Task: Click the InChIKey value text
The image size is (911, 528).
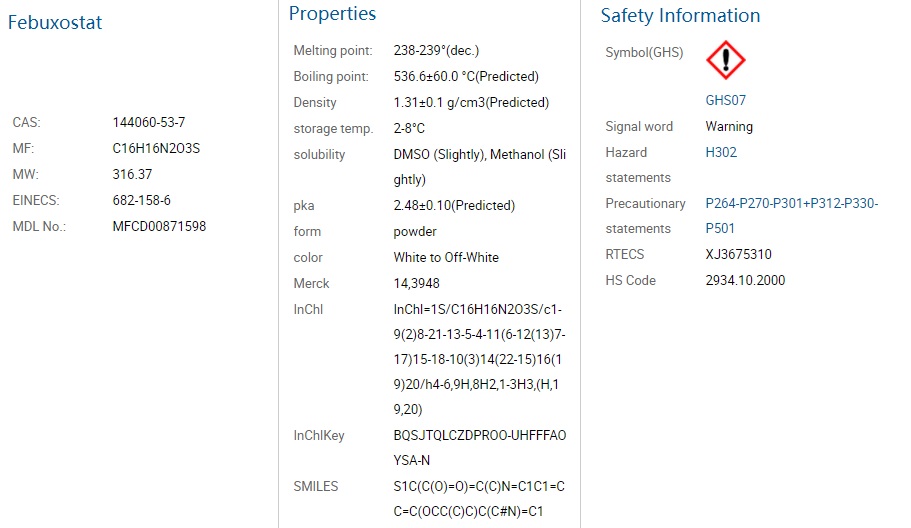Action: (x=480, y=448)
